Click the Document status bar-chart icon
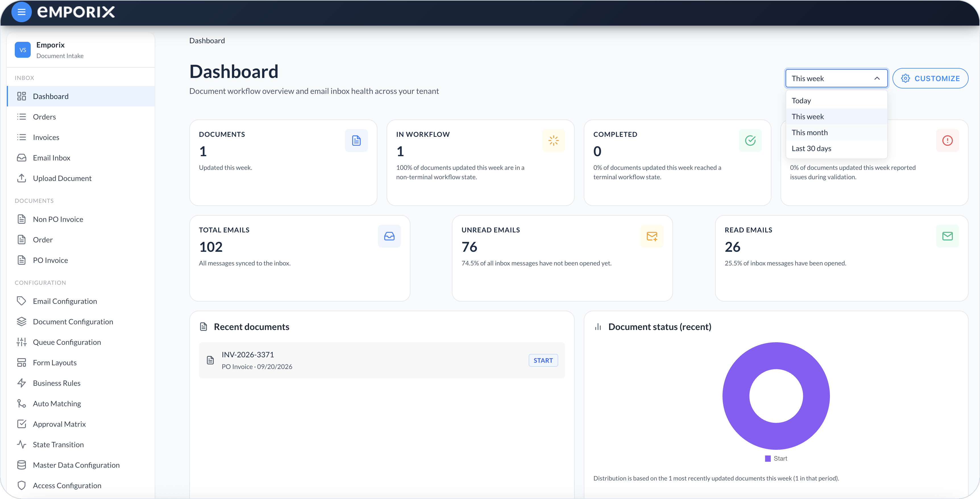Screen dimensions: 980x499 click(x=598, y=327)
